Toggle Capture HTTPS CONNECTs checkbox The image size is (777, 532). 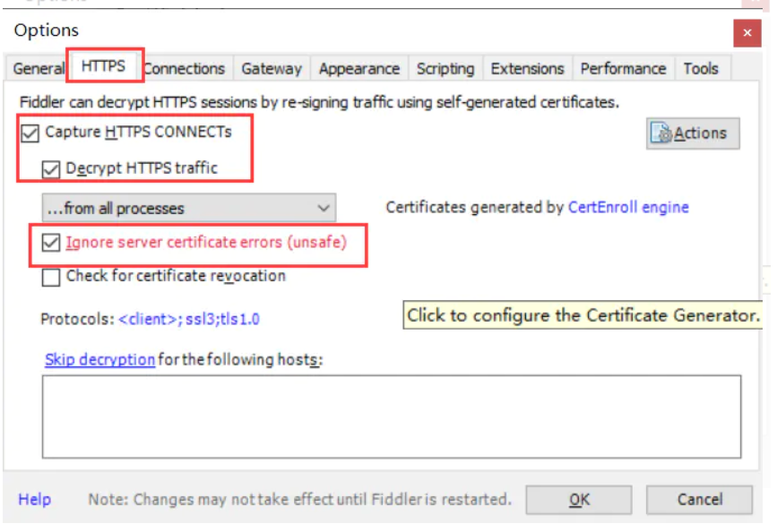(30, 133)
